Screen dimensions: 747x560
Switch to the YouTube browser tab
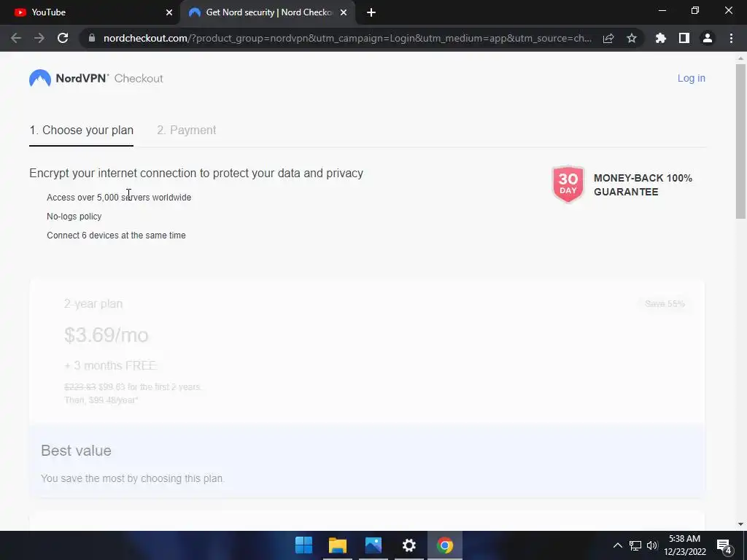coord(90,12)
